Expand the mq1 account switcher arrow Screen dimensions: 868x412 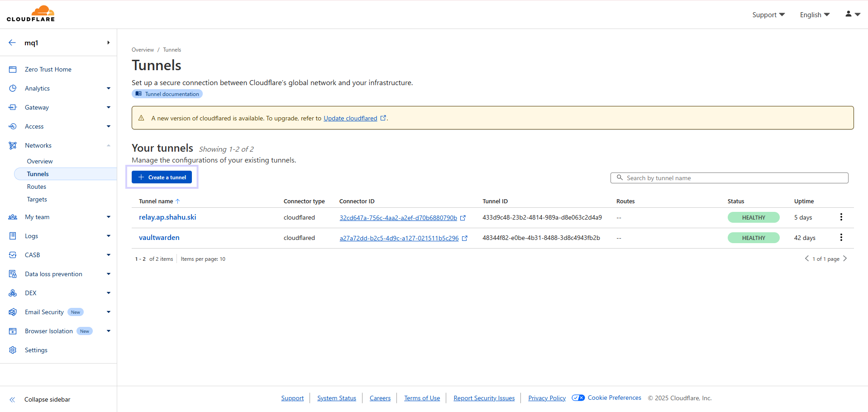pyautogui.click(x=108, y=43)
